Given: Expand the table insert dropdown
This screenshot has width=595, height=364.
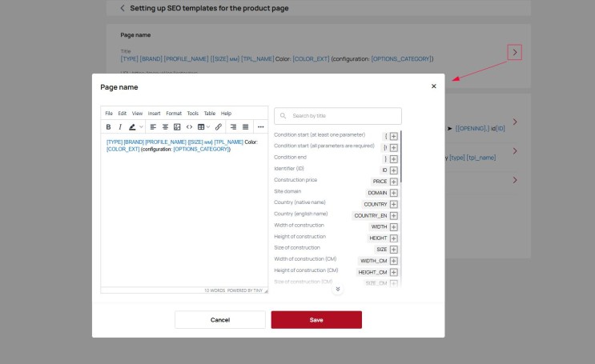Looking at the screenshot, I should 207,126.
